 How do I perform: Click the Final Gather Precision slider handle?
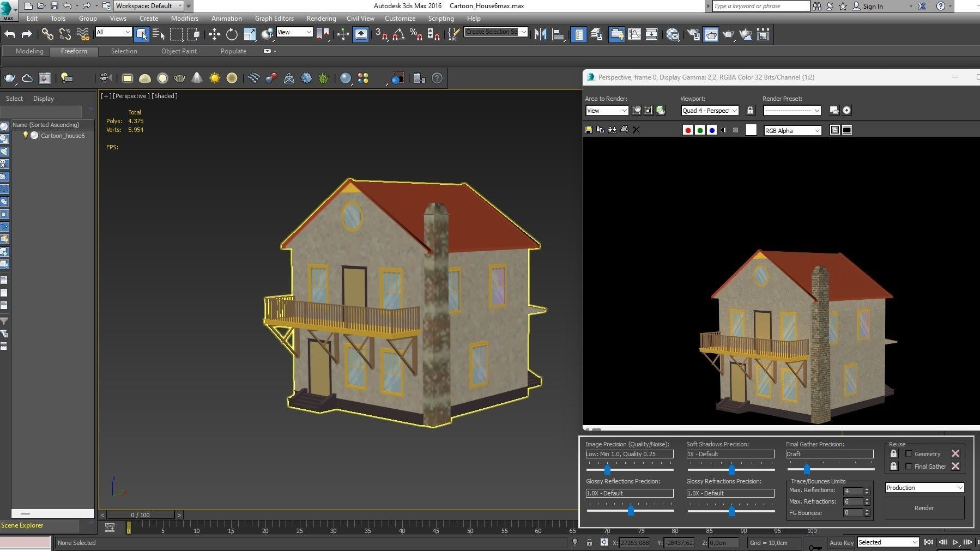tap(807, 469)
